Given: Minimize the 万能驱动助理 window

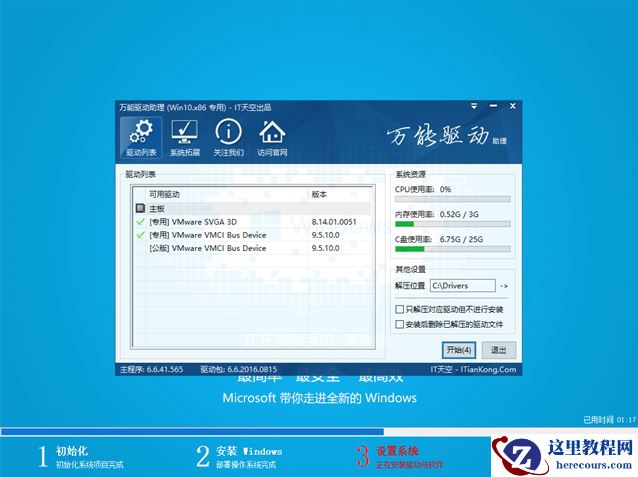Looking at the screenshot, I should click(x=494, y=106).
